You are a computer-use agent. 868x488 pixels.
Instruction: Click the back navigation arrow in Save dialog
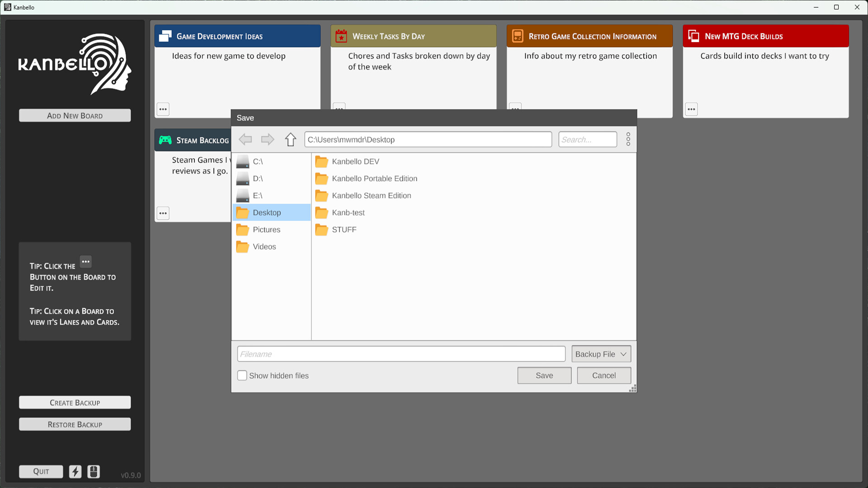pyautogui.click(x=245, y=139)
